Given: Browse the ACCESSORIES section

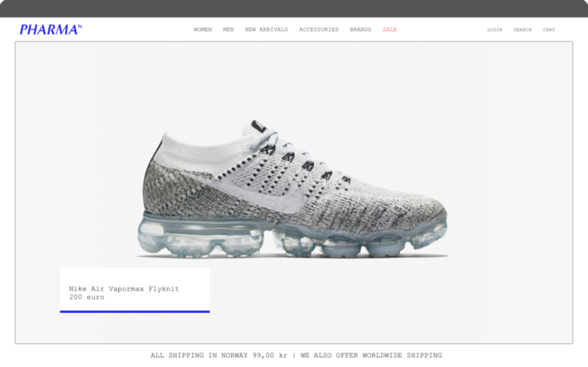Looking at the screenshot, I should click(x=319, y=30).
